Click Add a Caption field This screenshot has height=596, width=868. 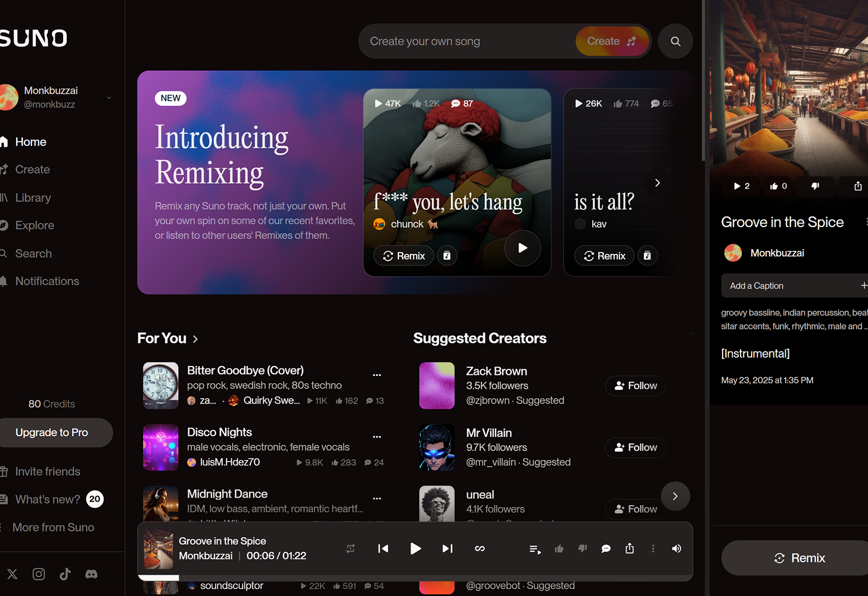click(x=795, y=285)
